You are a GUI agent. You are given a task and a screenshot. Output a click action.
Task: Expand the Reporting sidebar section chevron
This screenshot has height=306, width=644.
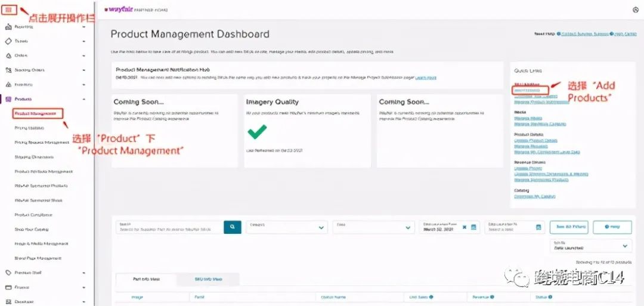coord(84,27)
